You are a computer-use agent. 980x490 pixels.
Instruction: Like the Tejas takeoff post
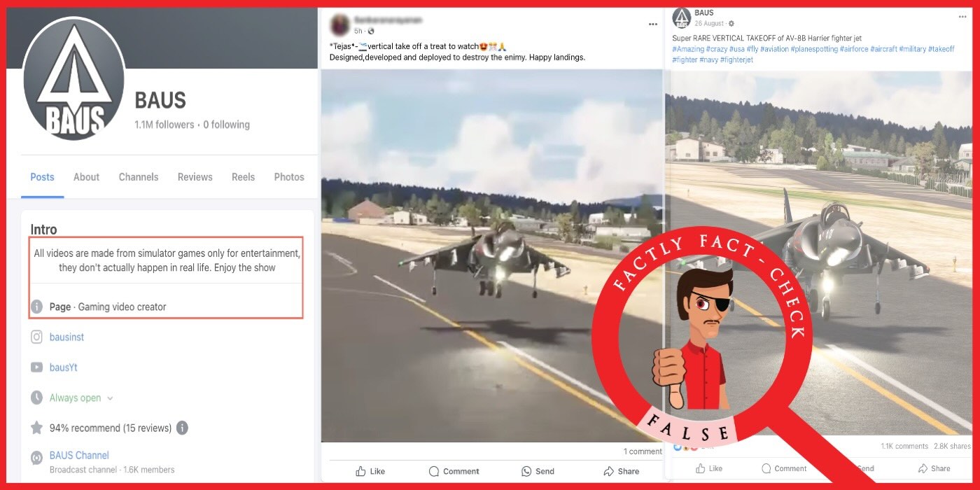coord(360,471)
